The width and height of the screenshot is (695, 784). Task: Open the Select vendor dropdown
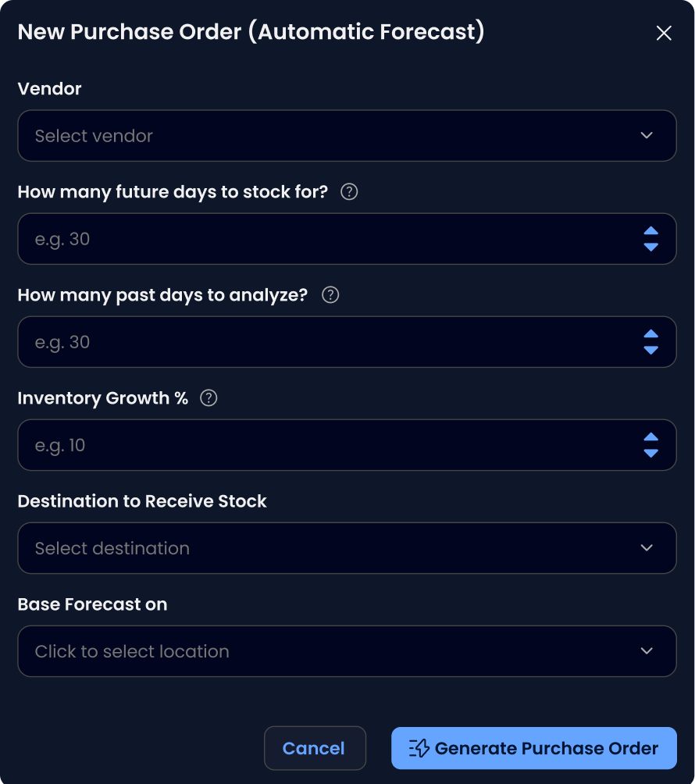click(328, 136)
